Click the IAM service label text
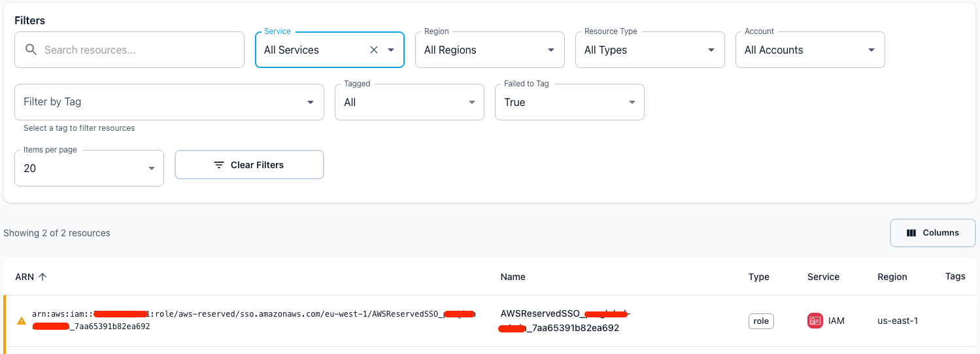Viewport: 980px width, 354px height. tap(836, 321)
